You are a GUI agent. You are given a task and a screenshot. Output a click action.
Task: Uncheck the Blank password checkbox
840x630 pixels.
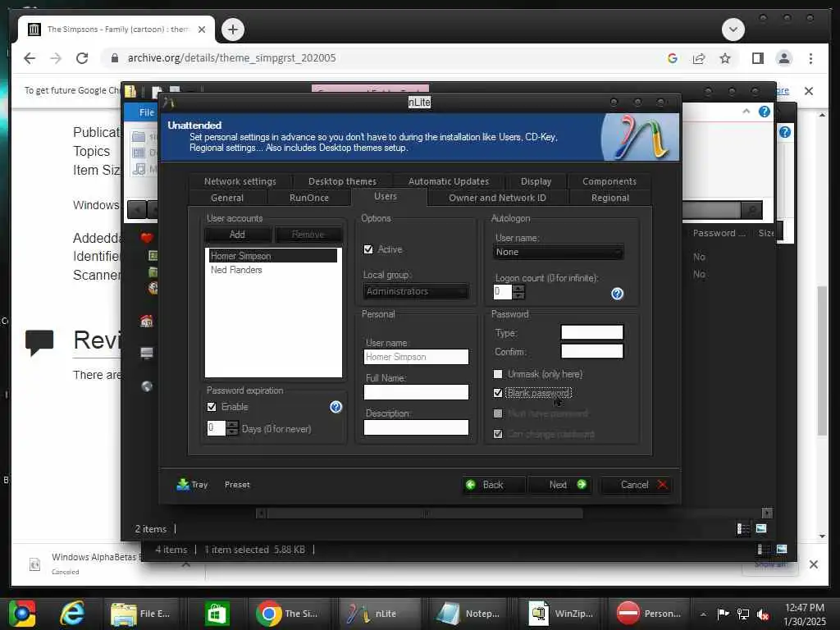(x=498, y=393)
